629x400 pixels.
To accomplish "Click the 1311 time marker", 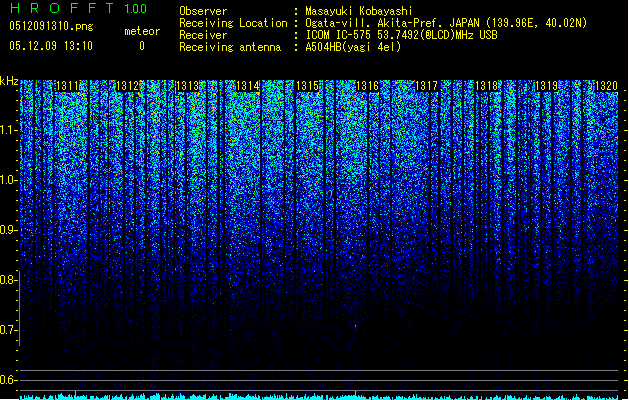I will (67, 86).
